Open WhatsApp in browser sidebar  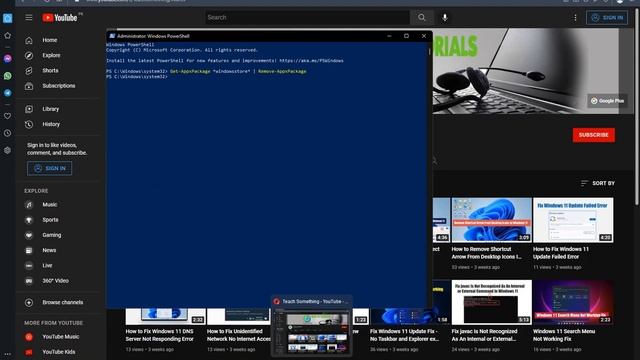coord(7,76)
